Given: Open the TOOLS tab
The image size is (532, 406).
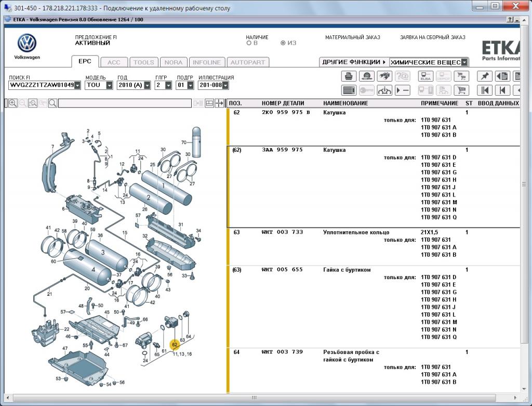Looking at the screenshot, I should point(144,62).
